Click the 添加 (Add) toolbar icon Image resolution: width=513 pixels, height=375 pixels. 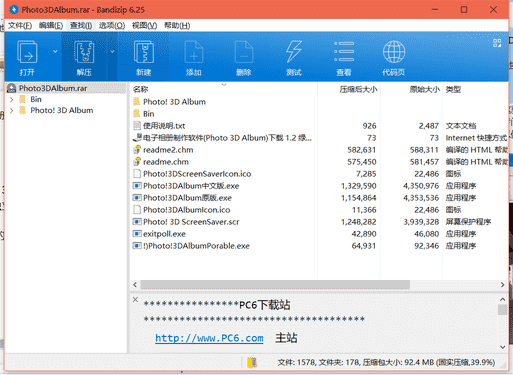coord(194,52)
